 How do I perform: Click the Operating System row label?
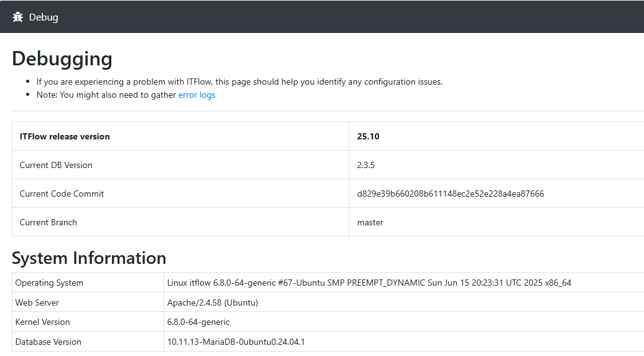click(x=49, y=283)
